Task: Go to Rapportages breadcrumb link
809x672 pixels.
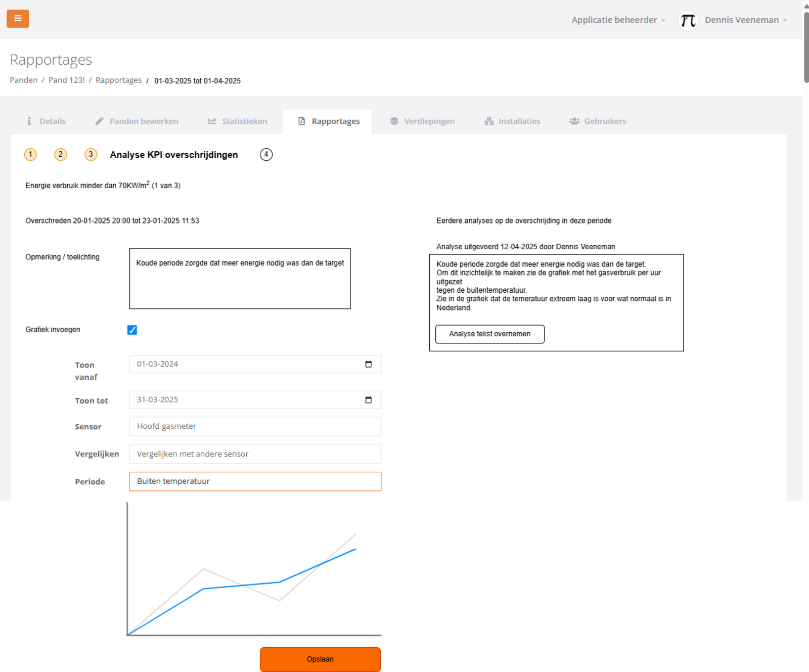Action: (x=119, y=80)
